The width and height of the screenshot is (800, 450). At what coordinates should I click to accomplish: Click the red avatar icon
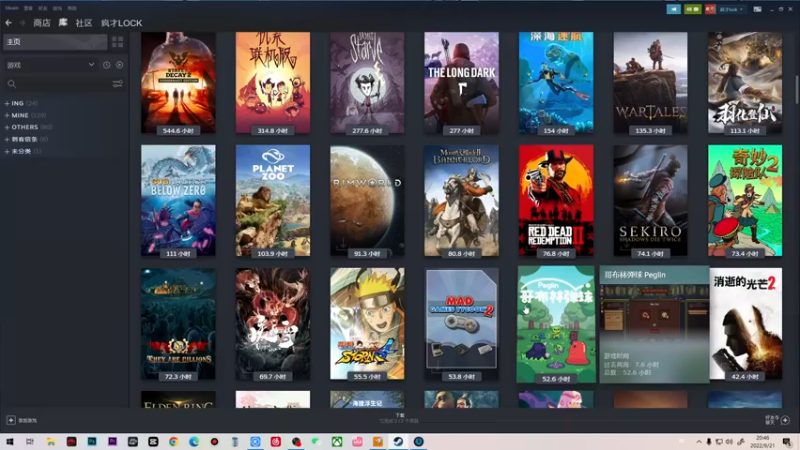click(710, 9)
